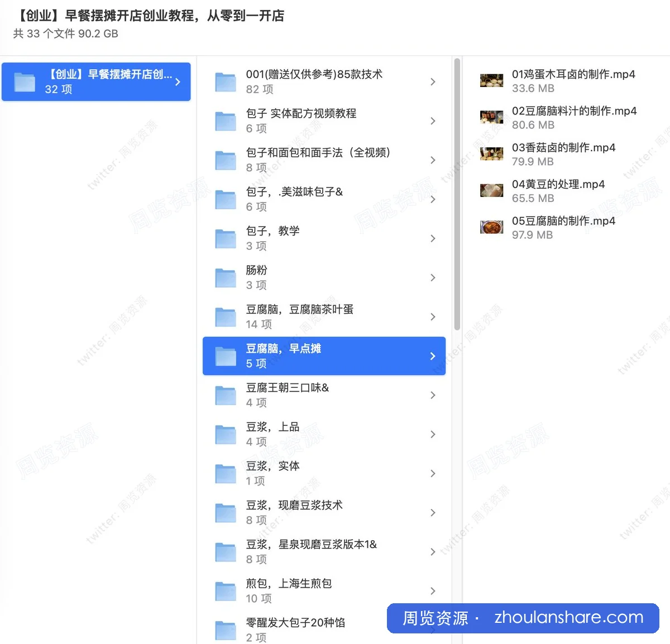This screenshot has width=670, height=644.
Task: Click folder icon of 包子和面包和面手法（全视频）
Action: pos(226,160)
